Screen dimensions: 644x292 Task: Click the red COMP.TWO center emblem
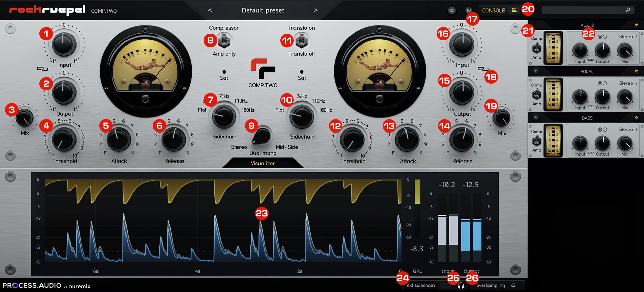(x=263, y=69)
